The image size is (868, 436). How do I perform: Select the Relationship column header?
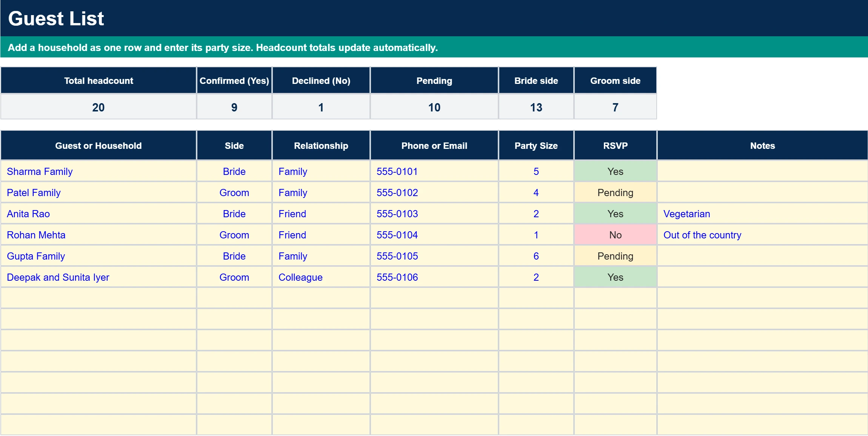click(x=321, y=145)
